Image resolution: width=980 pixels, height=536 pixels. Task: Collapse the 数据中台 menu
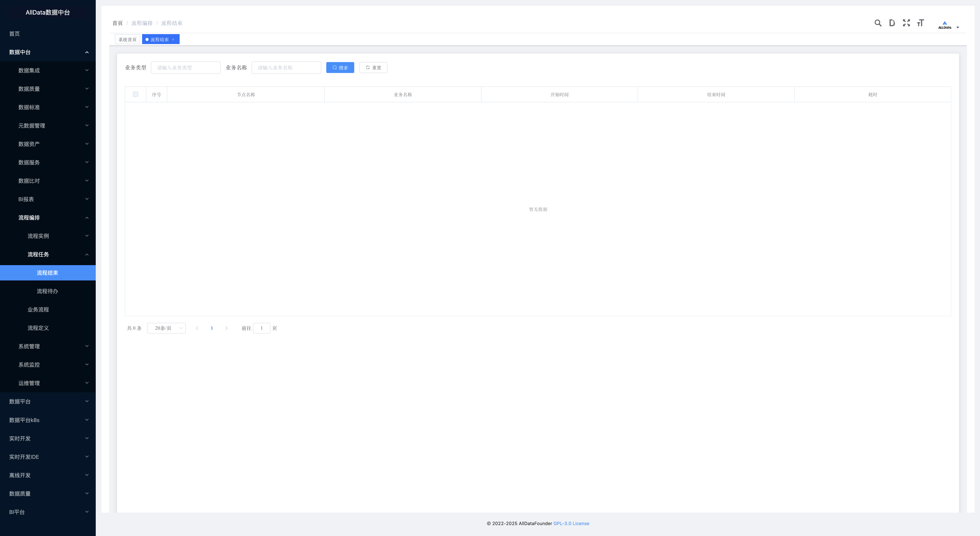(x=48, y=52)
